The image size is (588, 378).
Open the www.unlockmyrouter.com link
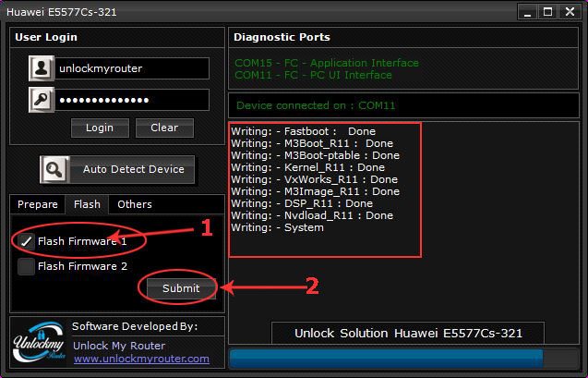pos(140,359)
